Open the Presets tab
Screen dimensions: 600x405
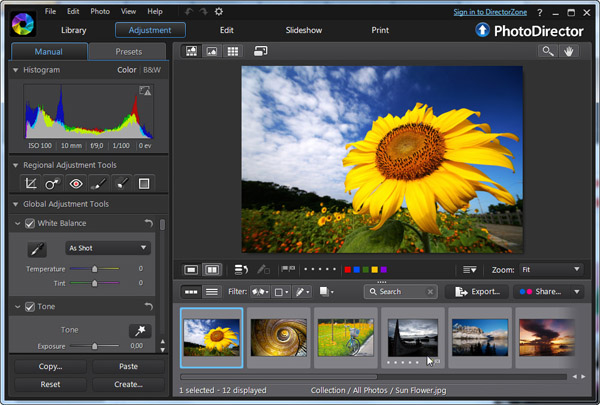click(x=127, y=51)
